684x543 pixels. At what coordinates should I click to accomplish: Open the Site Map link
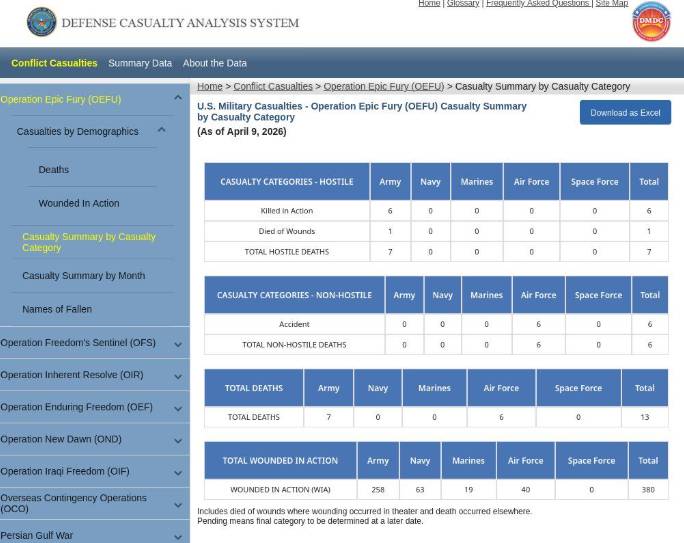612,3
